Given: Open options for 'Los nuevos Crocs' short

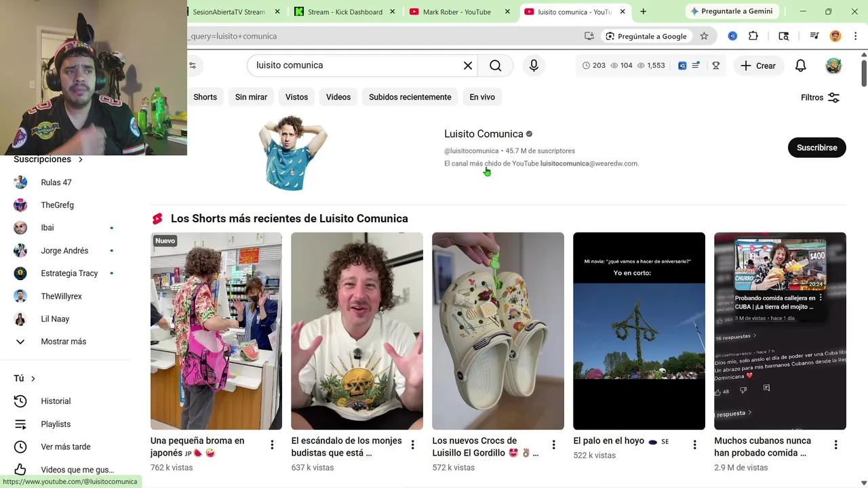Looking at the screenshot, I should point(553,445).
